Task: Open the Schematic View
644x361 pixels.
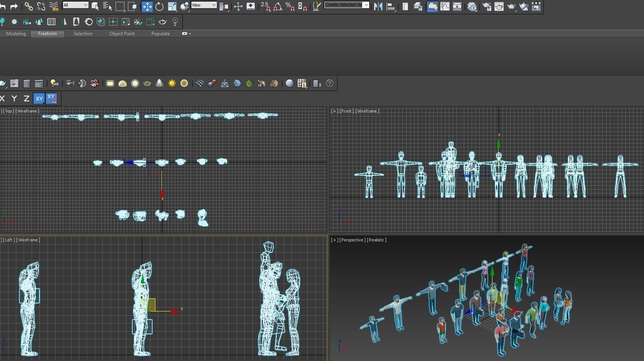Action: pos(457,6)
